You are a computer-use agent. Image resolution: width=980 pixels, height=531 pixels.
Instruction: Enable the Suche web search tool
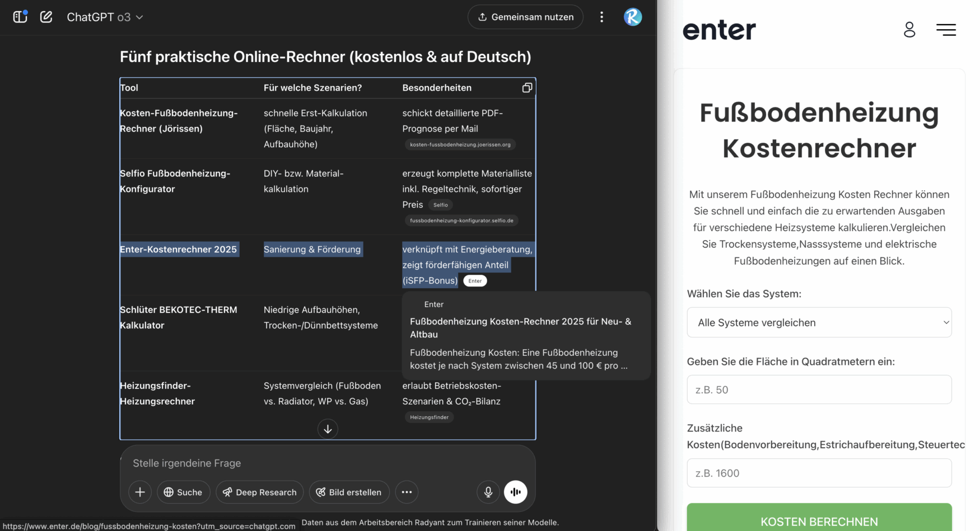click(x=183, y=492)
